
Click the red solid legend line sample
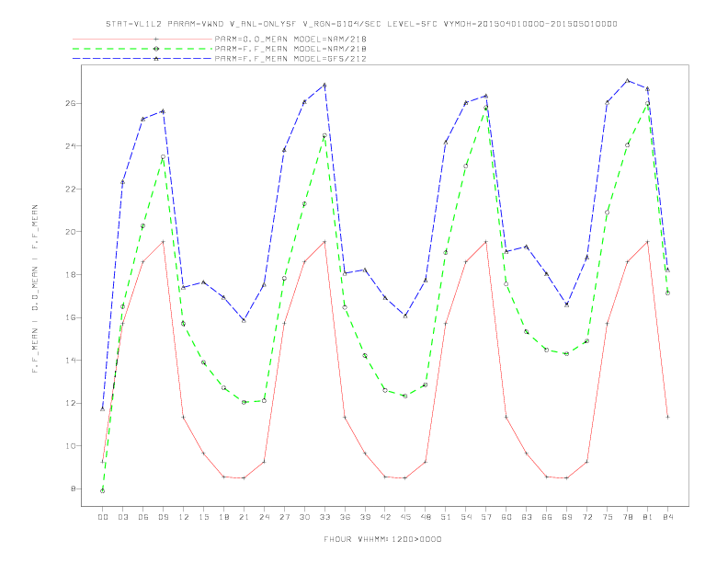(x=142, y=39)
